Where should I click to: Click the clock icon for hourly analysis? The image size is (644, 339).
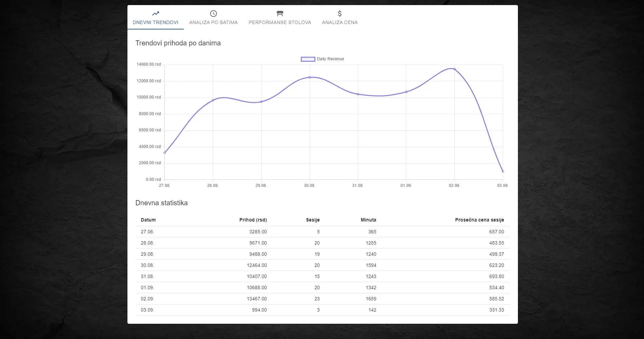point(213,14)
